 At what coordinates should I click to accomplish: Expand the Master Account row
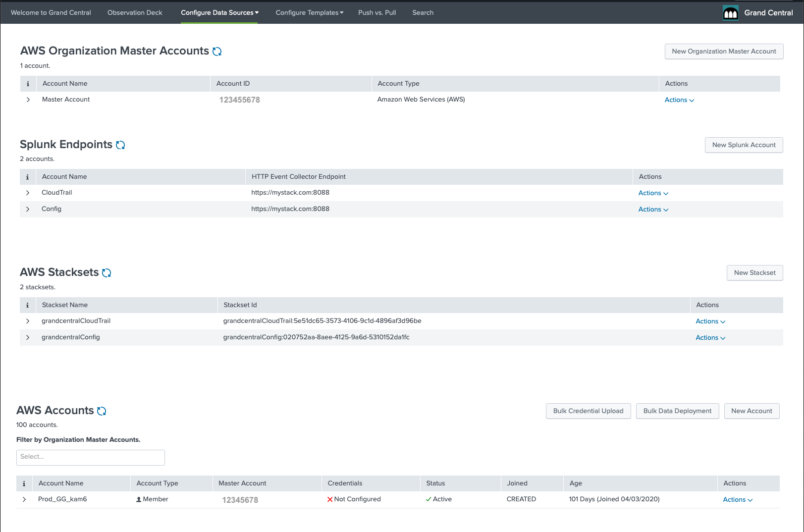(x=28, y=100)
